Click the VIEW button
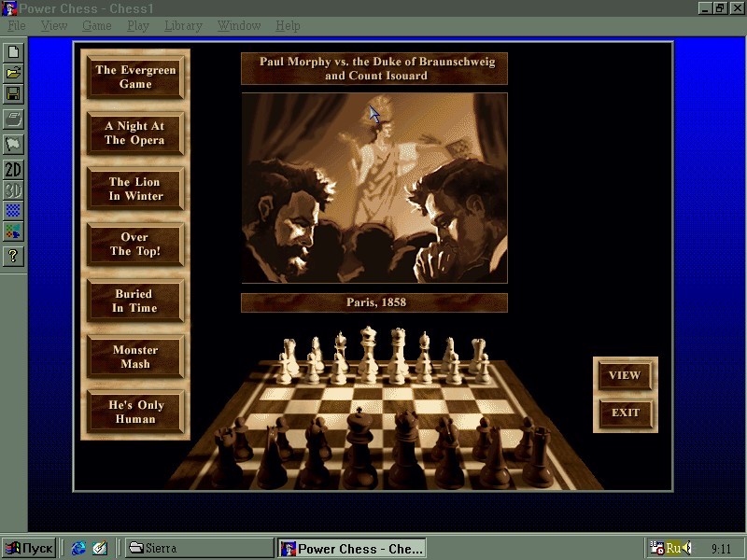Screen dimensions: 747x560 625,375
